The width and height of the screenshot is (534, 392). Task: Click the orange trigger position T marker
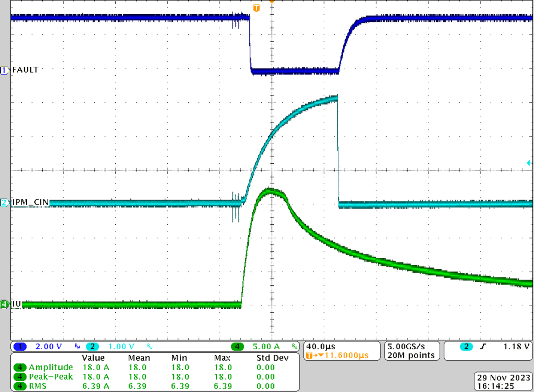pos(256,8)
